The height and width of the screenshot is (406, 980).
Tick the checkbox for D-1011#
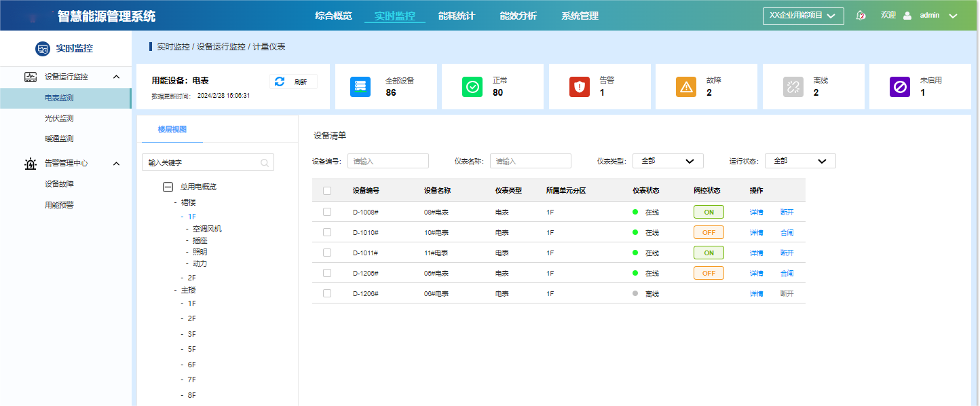point(327,253)
